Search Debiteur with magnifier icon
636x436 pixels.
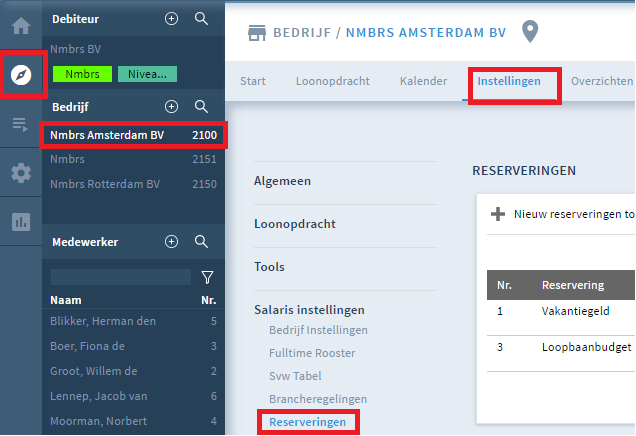[201, 19]
